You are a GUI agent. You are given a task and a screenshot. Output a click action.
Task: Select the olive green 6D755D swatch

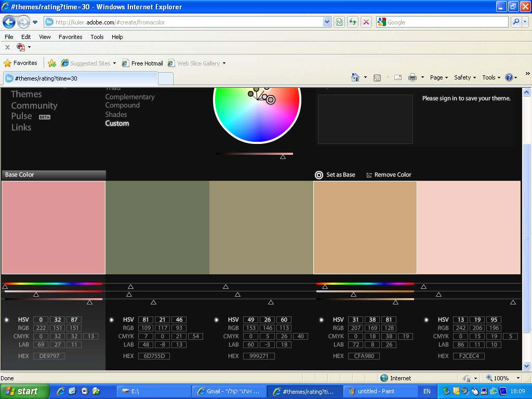point(157,227)
